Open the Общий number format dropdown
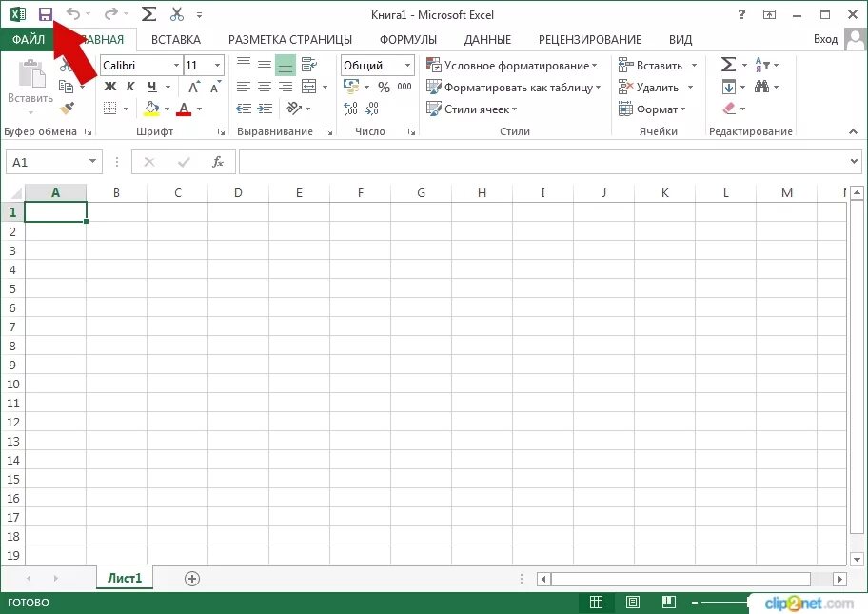Viewport: 868px width, 614px height. coord(407,66)
